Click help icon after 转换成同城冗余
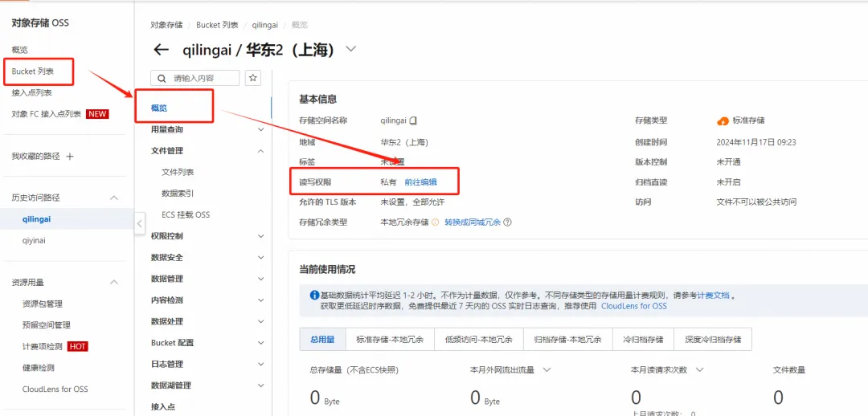Viewport: 868px width, 416px height. click(x=507, y=222)
